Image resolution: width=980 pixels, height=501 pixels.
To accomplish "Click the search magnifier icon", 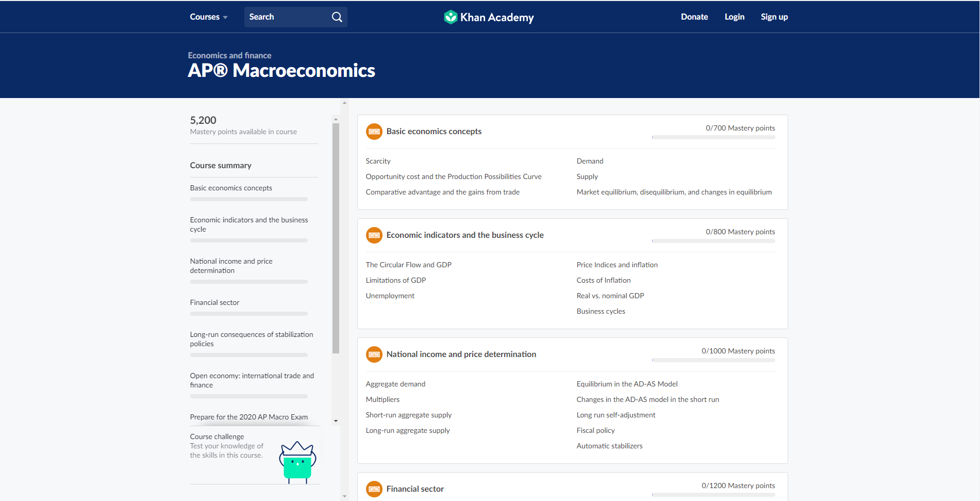I will pyautogui.click(x=337, y=17).
